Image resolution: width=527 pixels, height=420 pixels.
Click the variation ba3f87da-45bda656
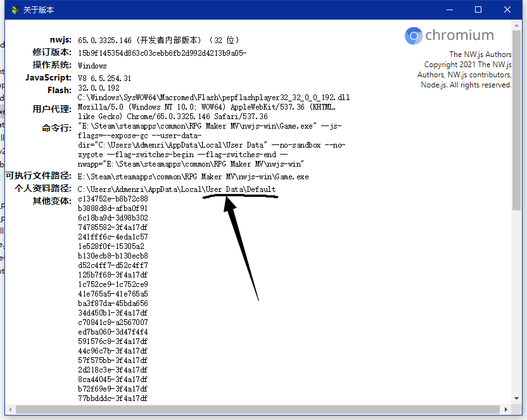coord(113,303)
